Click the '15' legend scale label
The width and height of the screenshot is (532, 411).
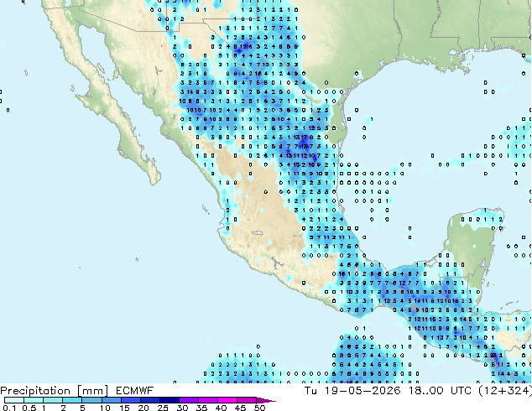124,408
